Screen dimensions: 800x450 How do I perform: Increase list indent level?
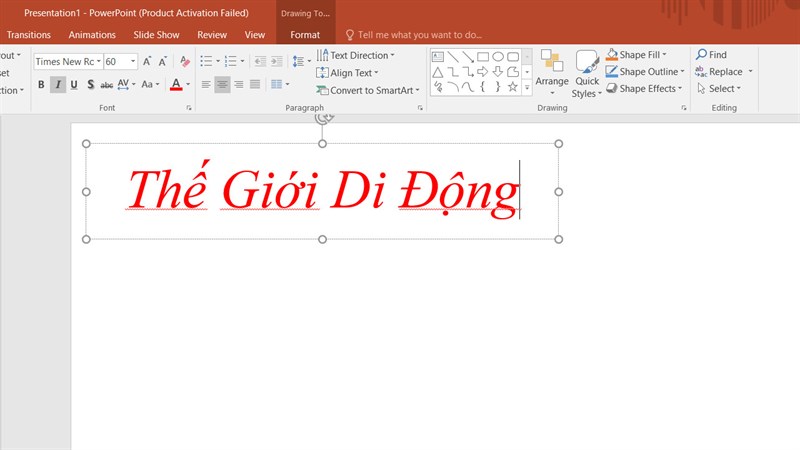click(x=277, y=62)
